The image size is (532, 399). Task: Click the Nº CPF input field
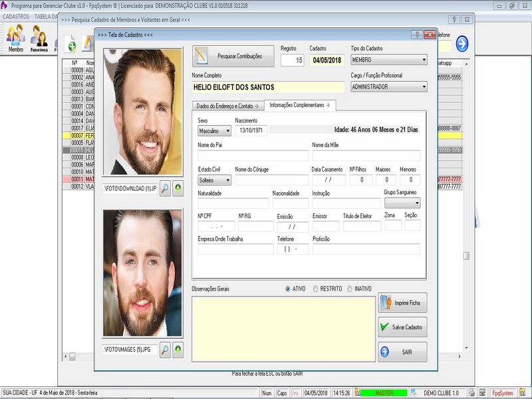[x=216, y=226]
